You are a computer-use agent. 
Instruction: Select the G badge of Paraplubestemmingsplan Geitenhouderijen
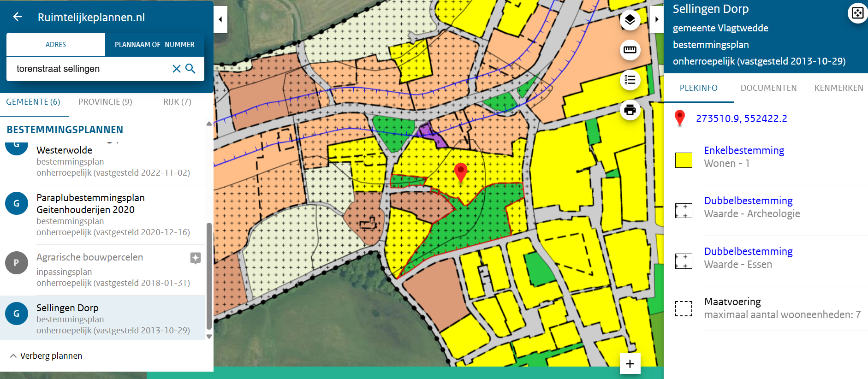pos(17,203)
